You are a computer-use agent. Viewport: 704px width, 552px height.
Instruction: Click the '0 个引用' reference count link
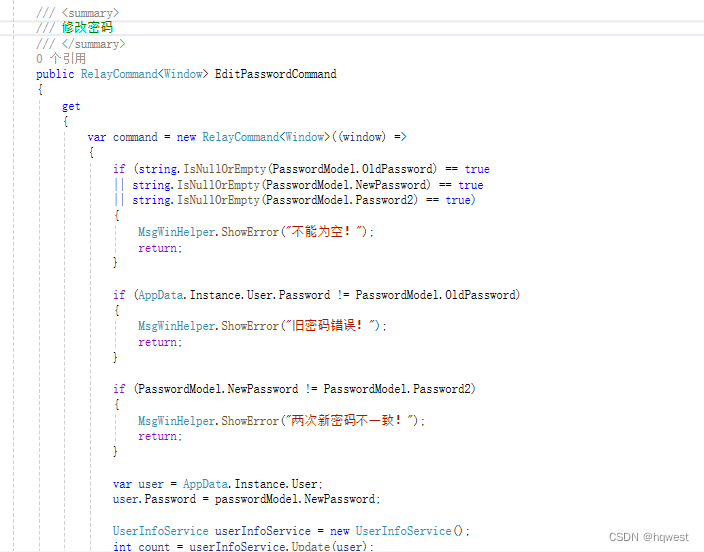tap(61, 58)
